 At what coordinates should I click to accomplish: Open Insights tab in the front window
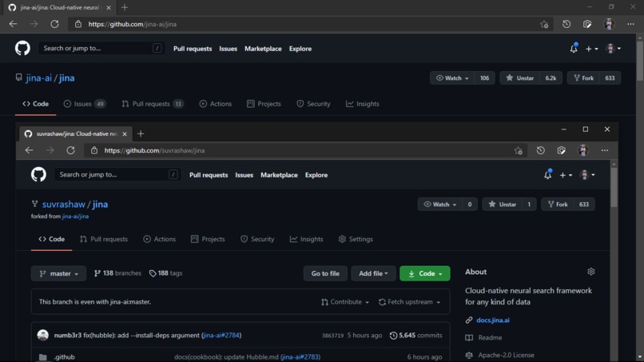coord(306,239)
